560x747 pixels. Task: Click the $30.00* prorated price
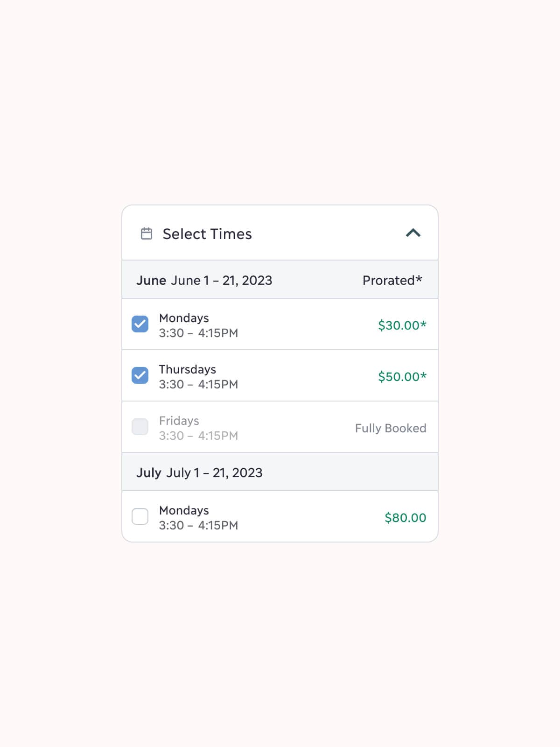[402, 325]
